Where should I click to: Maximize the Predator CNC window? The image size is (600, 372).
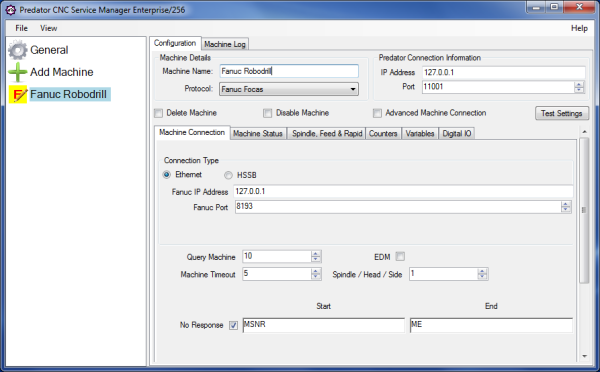coord(554,8)
